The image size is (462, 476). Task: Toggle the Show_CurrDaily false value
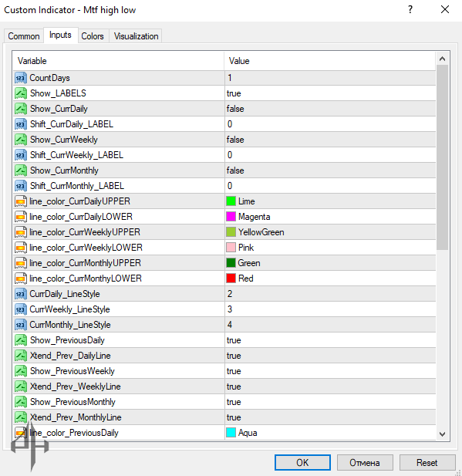click(x=330, y=109)
